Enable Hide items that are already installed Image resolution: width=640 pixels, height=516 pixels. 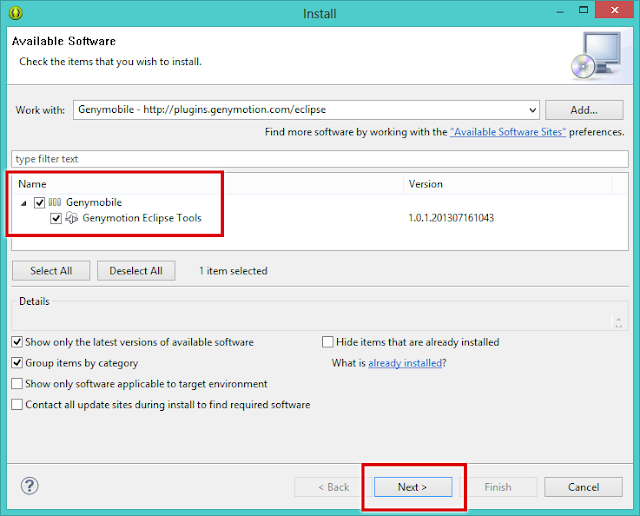pyautogui.click(x=328, y=342)
